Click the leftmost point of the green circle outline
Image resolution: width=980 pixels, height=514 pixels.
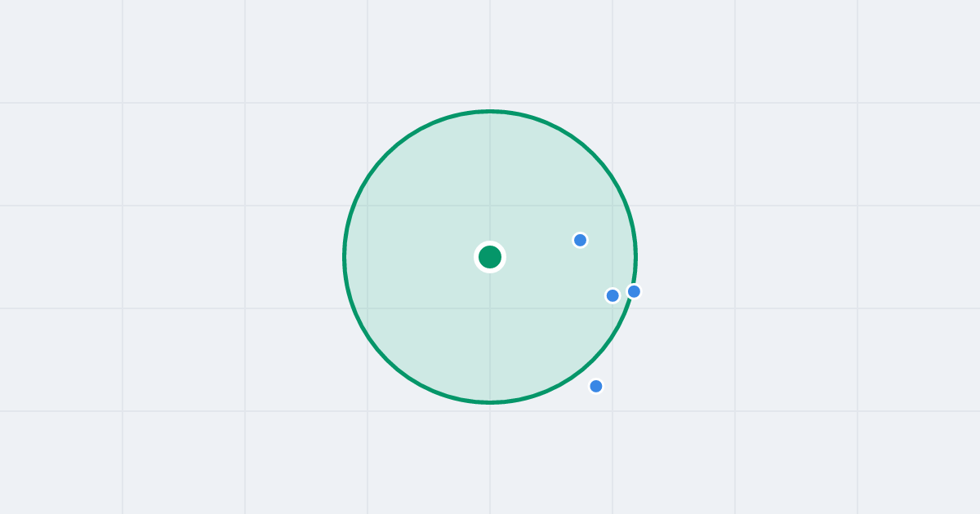345,257
